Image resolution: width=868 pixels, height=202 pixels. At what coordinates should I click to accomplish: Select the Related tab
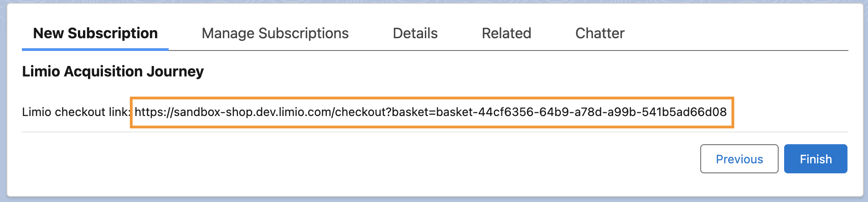point(506,33)
